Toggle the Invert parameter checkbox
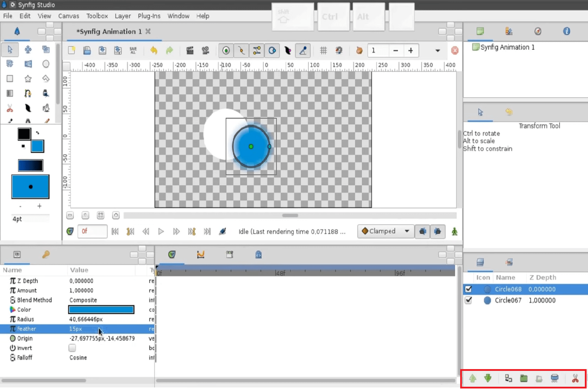Image resolution: width=588 pixels, height=392 pixels. tap(72, 348)
